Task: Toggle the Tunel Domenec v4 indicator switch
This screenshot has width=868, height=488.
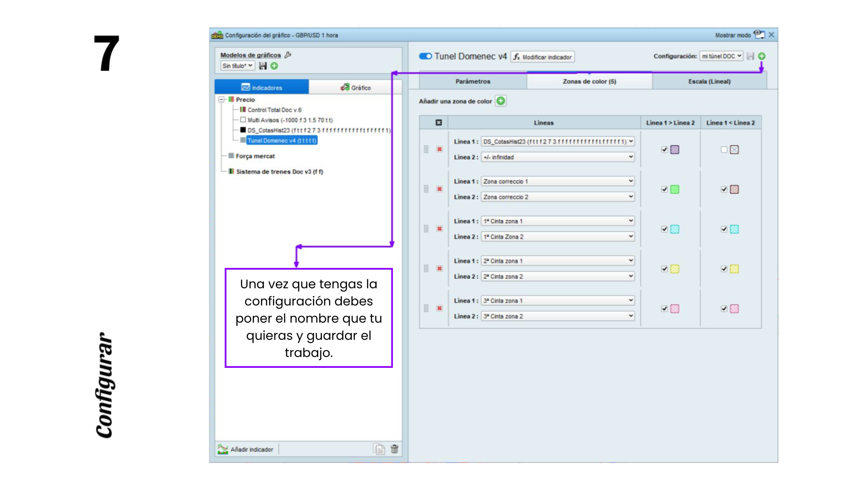Action: pyautogui.click(x=425, y=56)
